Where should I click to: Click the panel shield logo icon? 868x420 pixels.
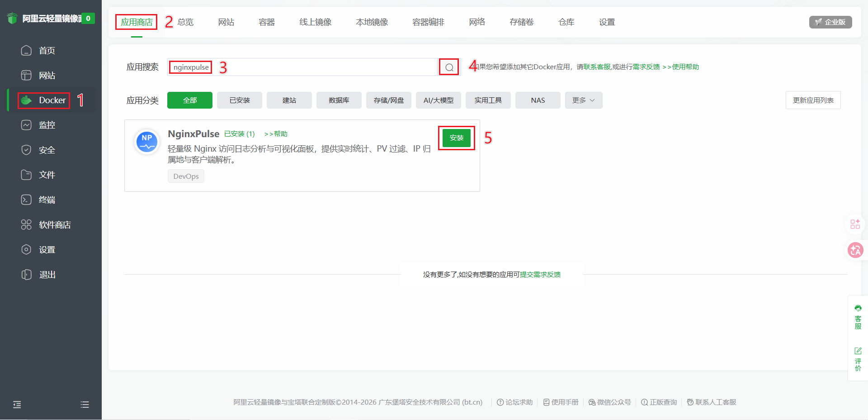tap(12, 18)
